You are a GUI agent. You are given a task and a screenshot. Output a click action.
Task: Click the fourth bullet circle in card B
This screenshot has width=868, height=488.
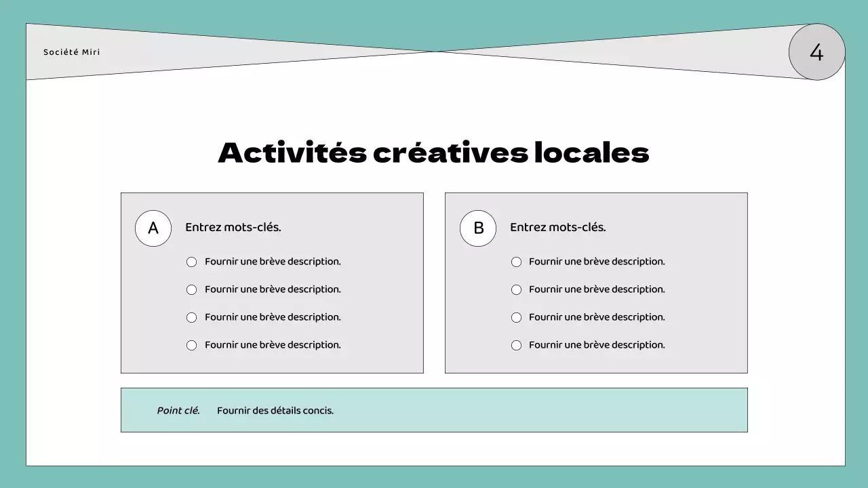pos(516,346)
